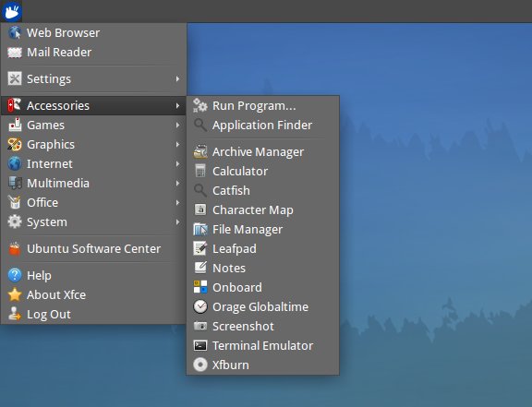Click the Terminal Emulator icon
This screenshot has height=407, width=532.
pos(200,345)
